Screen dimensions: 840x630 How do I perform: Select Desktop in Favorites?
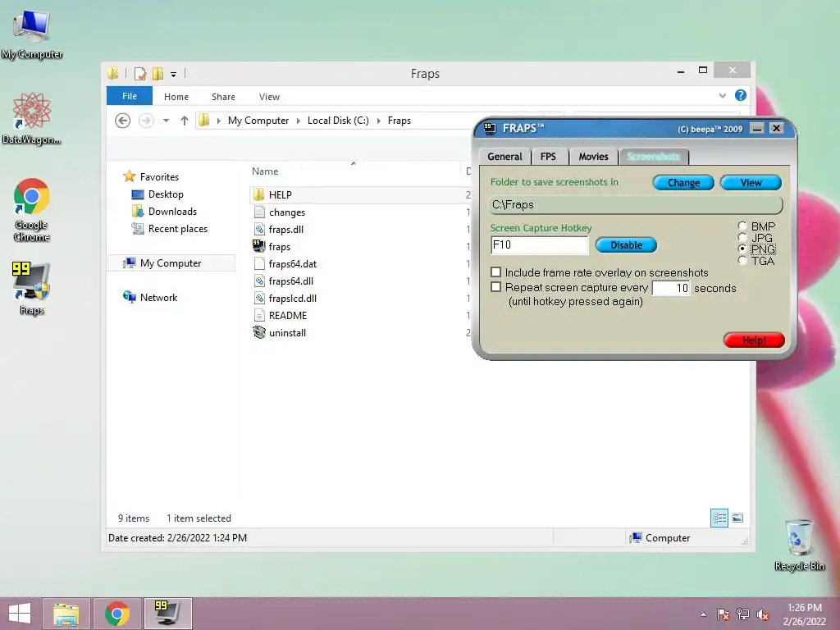click(166, 194)
